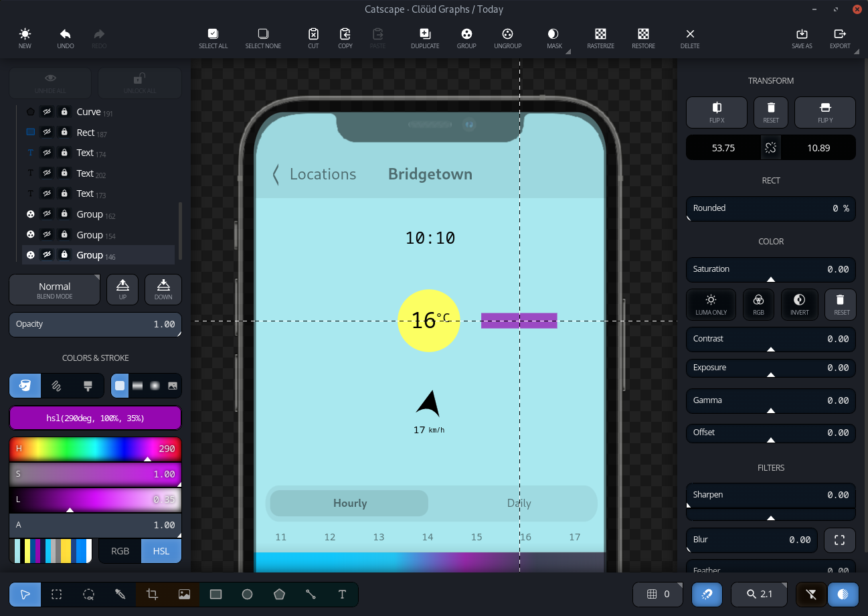Delete the selected object
Viewport: 868px width, 616px height.
click(690, 39)
